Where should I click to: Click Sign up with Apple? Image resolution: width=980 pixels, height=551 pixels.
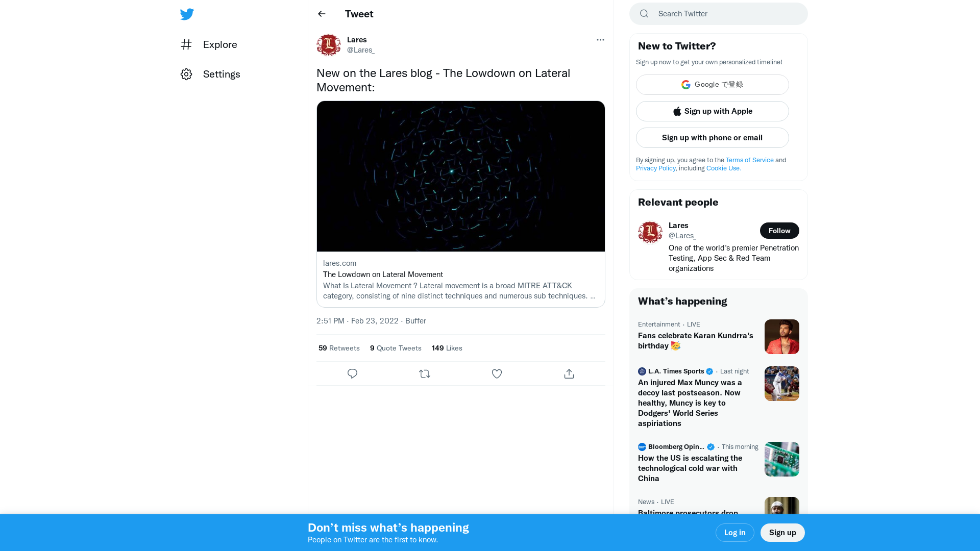[713, 111]
